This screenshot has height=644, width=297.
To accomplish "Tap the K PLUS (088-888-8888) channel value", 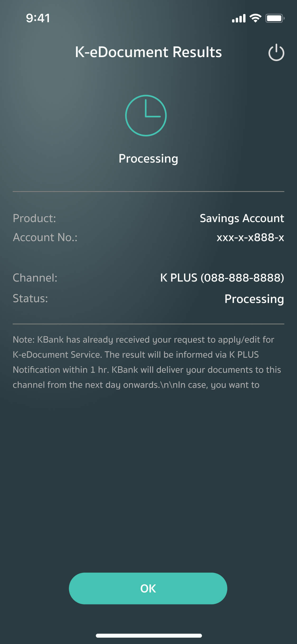I will point(222,278).
